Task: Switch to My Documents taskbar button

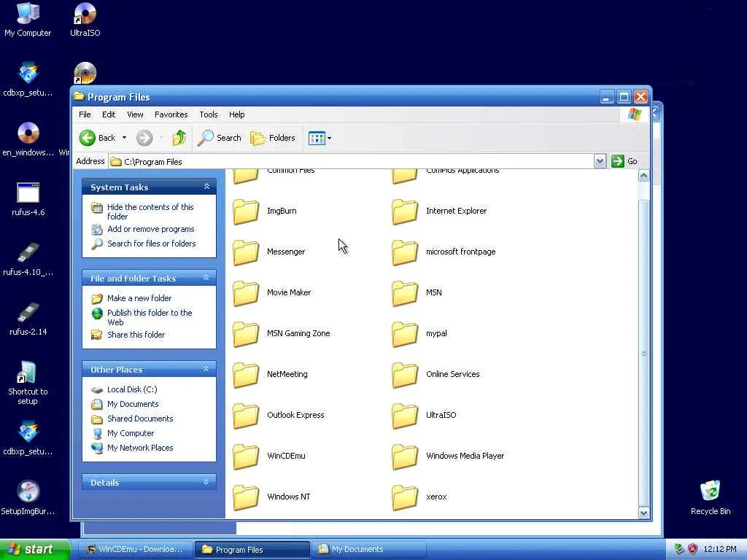Action: tap(368, 550)
